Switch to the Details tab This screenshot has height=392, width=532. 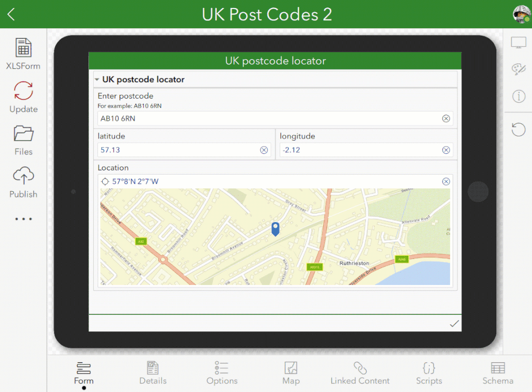tap(153, 373)
